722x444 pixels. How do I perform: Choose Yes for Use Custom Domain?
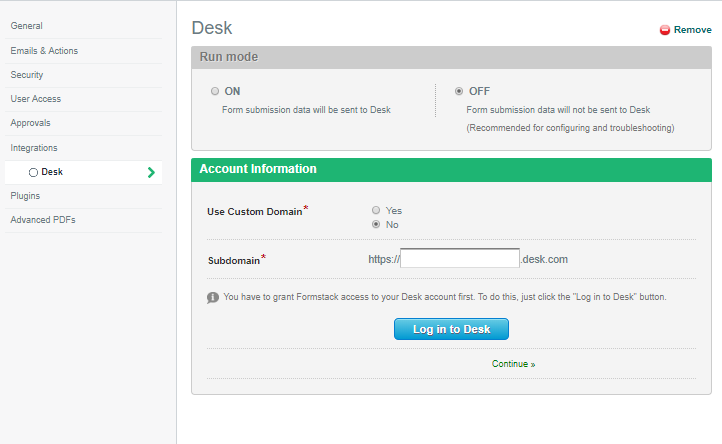pos(376,210)
